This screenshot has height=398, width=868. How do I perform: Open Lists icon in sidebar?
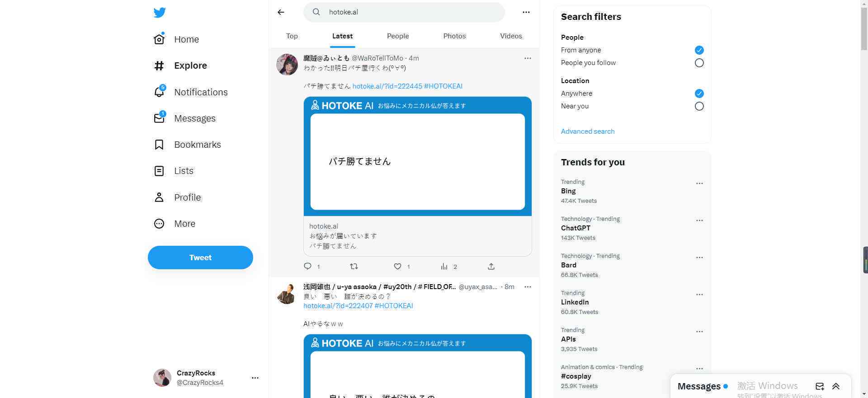[x=159, y=171]
